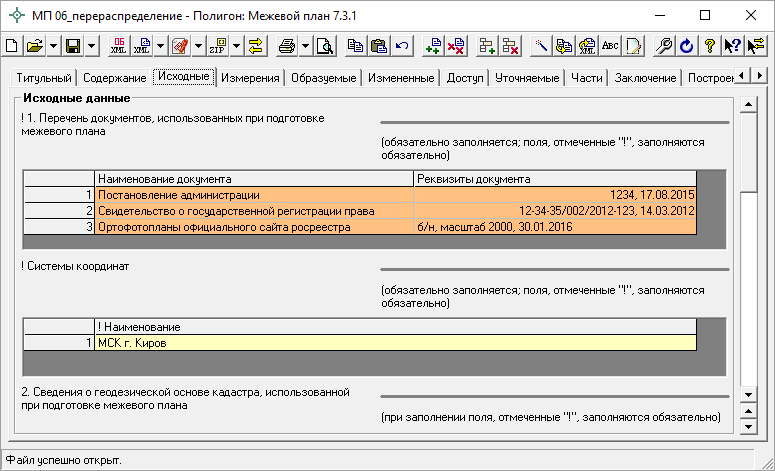Click the cursor with yellow arrows icon
Screen dimensions: 775x471
click(756, 46)
